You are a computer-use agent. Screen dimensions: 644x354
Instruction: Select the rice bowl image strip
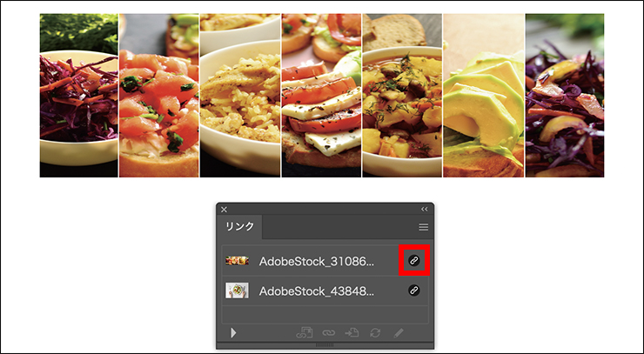point(240,96)
